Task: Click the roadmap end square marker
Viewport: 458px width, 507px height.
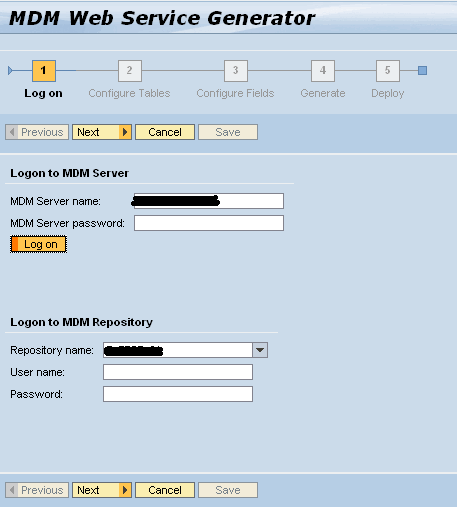Action: 422,70
